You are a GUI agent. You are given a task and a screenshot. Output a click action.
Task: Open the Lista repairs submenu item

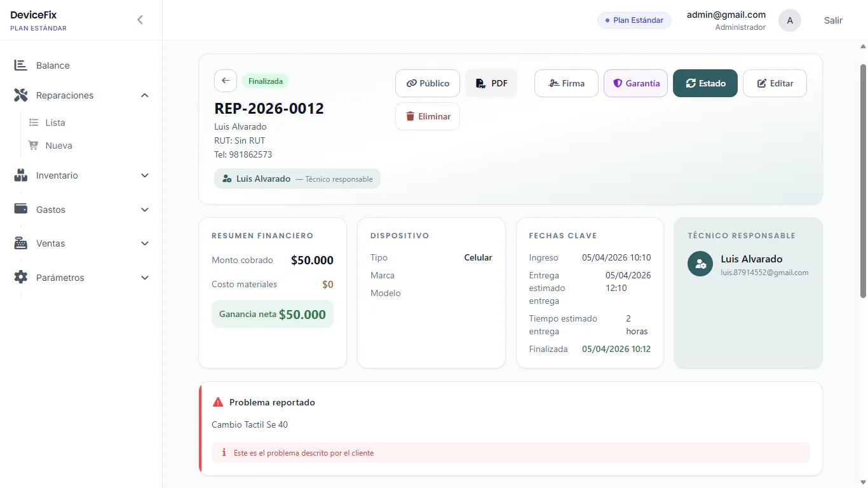click(55, 123)
